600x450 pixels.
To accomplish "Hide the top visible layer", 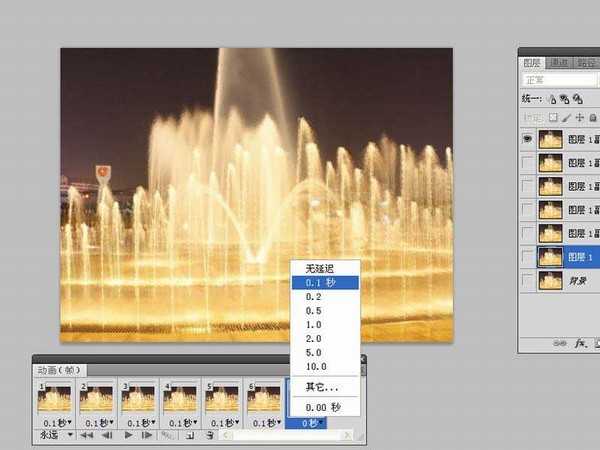I will (x=527, y=140).
